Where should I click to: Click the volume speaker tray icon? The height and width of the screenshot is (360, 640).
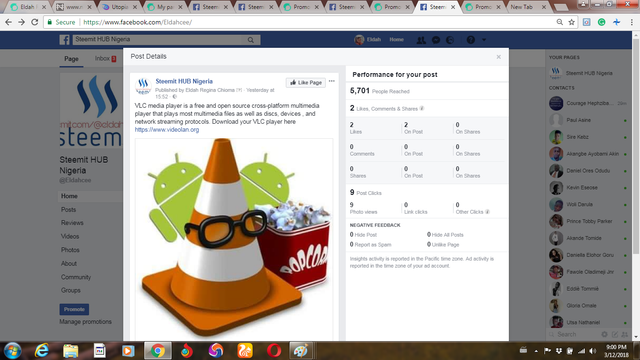[x=593, y=351]
